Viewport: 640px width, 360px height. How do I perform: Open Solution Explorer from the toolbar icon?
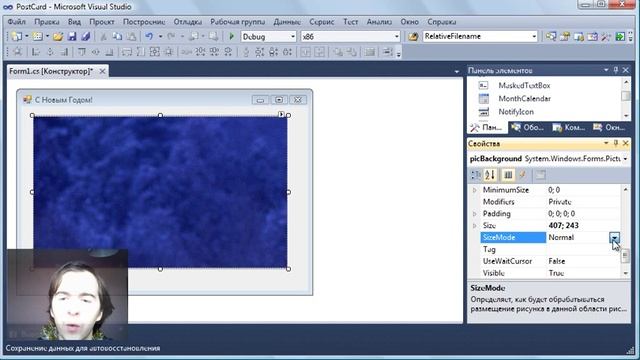point(551,37)
